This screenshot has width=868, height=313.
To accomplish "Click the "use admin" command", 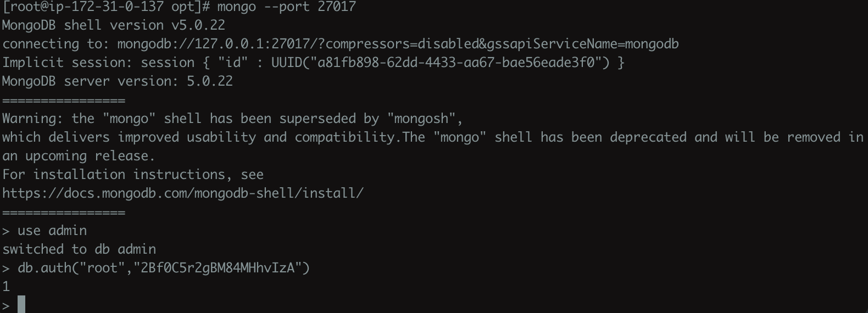I will point(52,231).
